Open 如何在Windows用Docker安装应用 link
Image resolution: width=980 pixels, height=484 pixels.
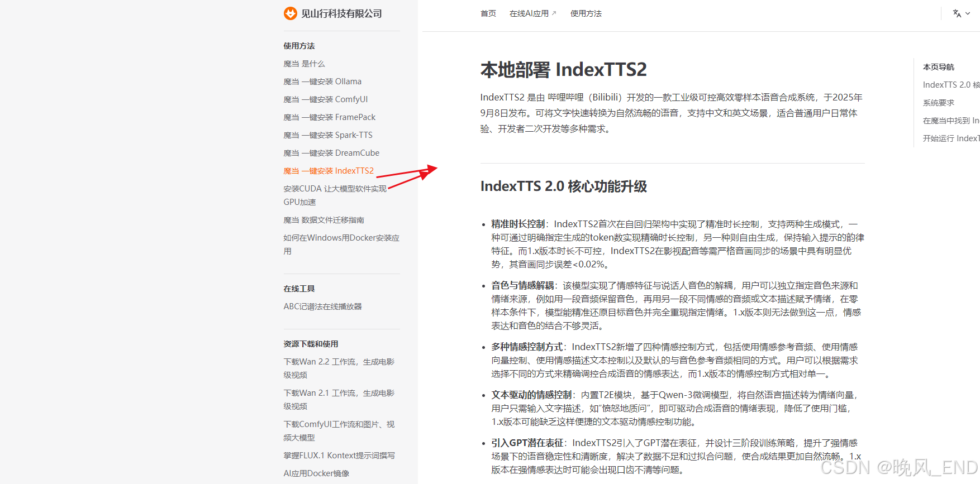tap(341, 245)
